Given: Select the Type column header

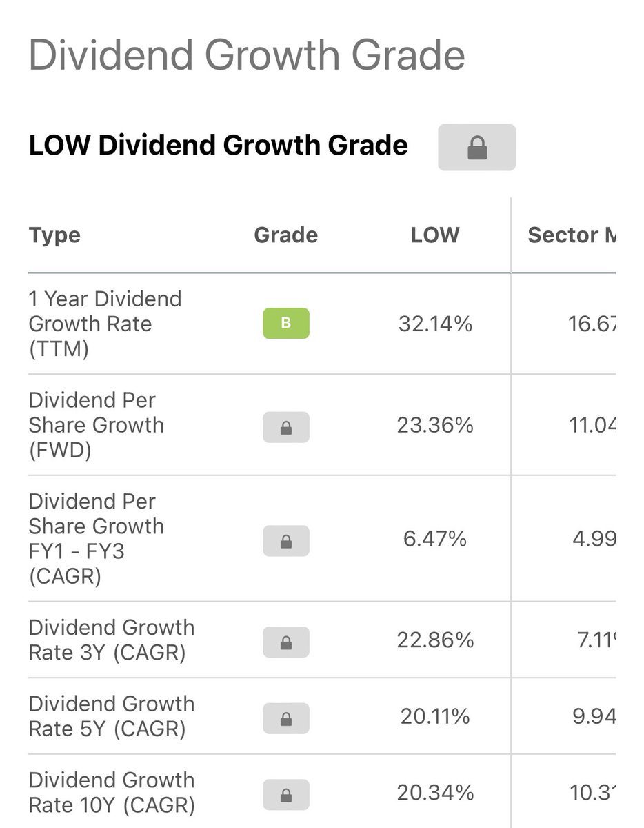Looking at the screenshot, I should (54, 235).
